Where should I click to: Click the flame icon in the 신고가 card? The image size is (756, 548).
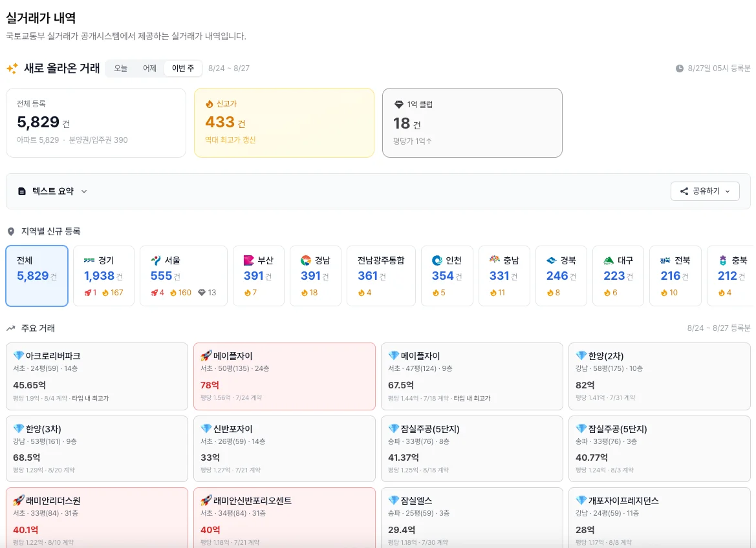(x=210, y=103)
